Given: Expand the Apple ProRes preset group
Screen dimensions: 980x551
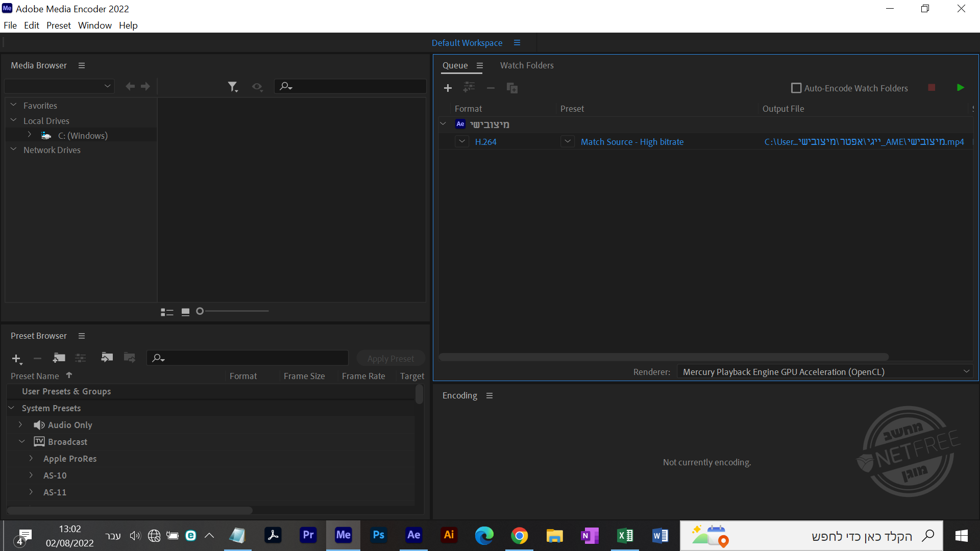Looking at the screenshot, I should pyautogui.click(x=31, y=458).
